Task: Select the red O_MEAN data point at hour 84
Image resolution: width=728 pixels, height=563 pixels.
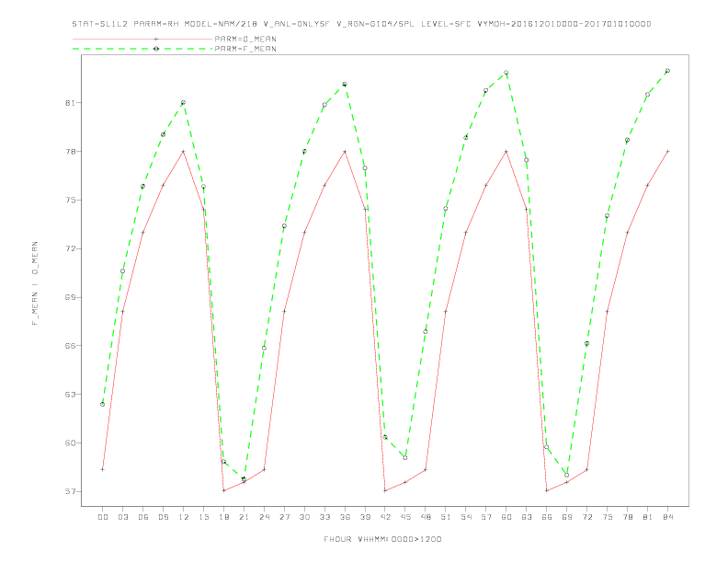Action: point(667,152)
